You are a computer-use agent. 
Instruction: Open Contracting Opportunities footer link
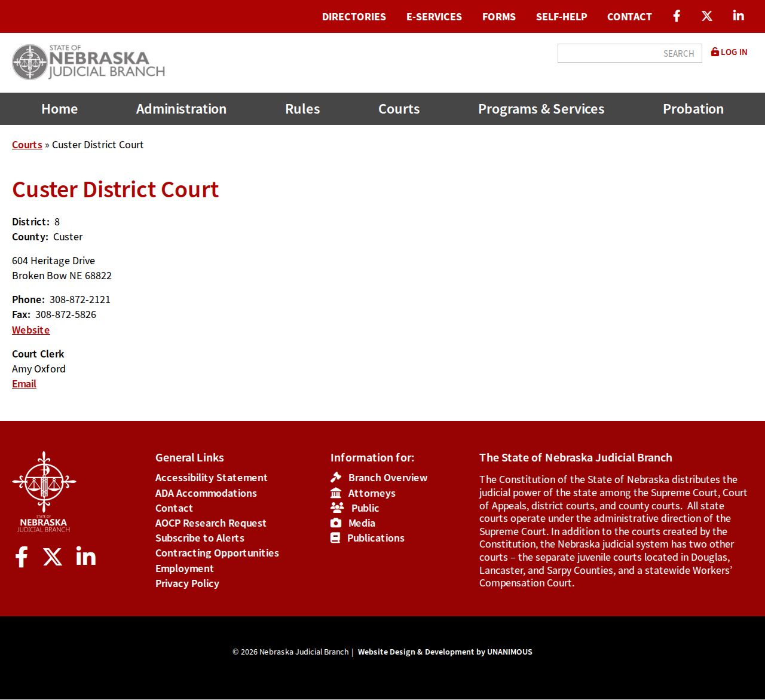[217, 553]
